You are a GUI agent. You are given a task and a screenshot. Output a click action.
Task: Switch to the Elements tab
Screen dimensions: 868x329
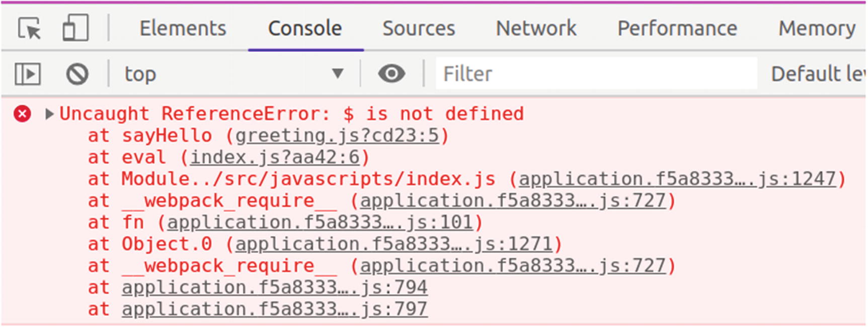click(x=183, y=28)
